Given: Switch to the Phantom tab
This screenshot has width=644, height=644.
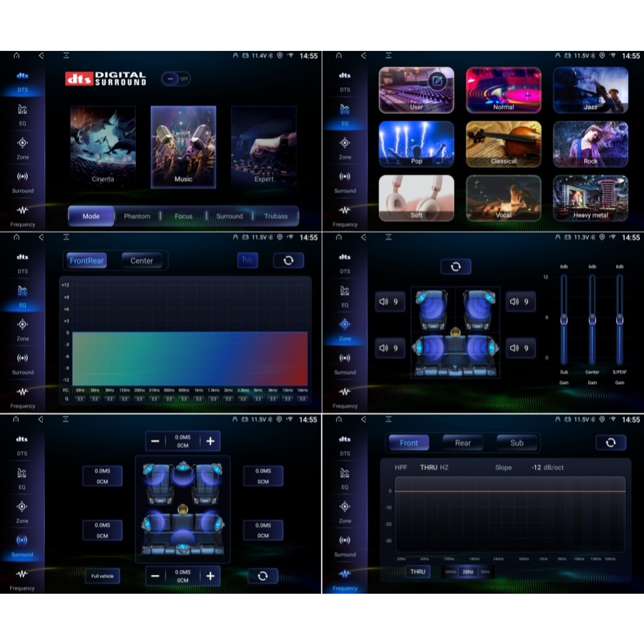Looking at the screenshot, I should point(137,216).
